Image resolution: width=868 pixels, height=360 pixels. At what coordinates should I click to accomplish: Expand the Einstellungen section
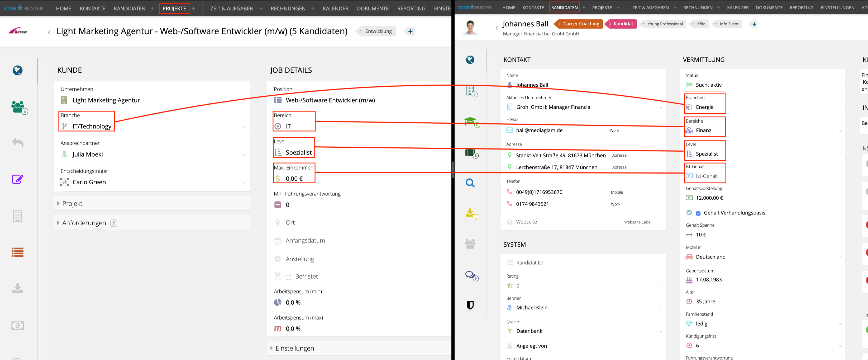294,348
